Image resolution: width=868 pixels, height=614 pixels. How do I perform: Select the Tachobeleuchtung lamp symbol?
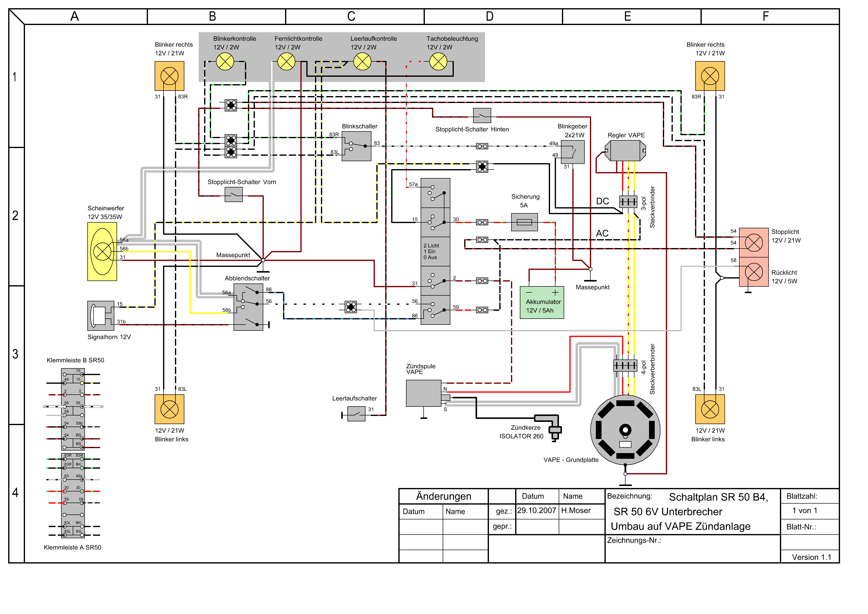coord(438,61)
